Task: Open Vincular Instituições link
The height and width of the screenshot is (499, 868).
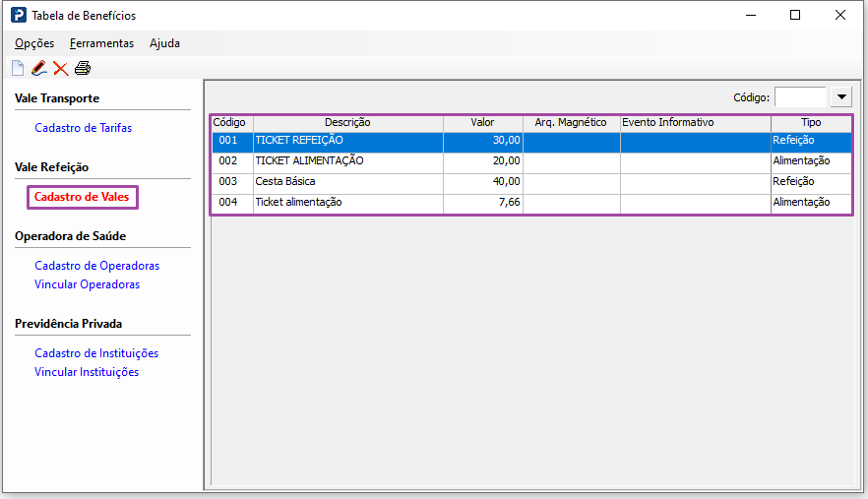Action: pos(87,372)
